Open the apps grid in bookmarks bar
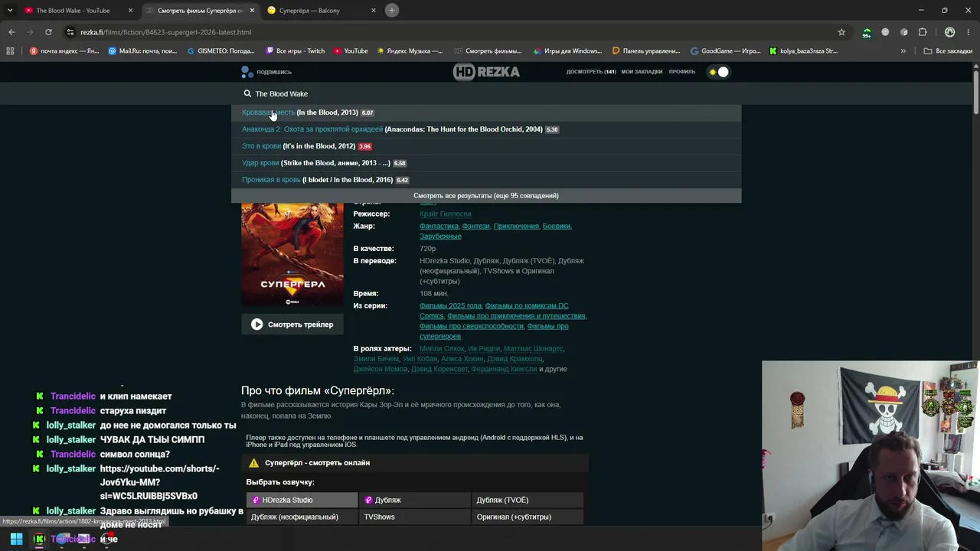980x551 pixels. tap(10, 51)
